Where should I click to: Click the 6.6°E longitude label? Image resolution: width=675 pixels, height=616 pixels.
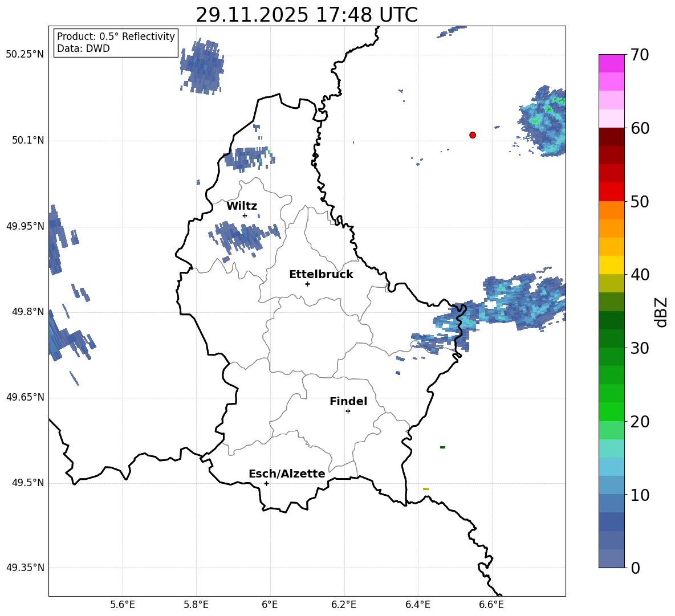(x=491, y=605)
